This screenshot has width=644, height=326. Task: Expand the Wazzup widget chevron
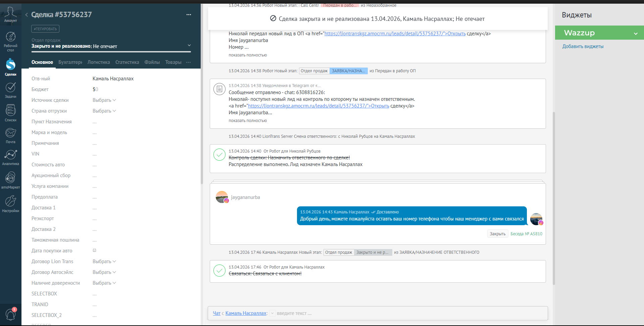click(636, 33)
